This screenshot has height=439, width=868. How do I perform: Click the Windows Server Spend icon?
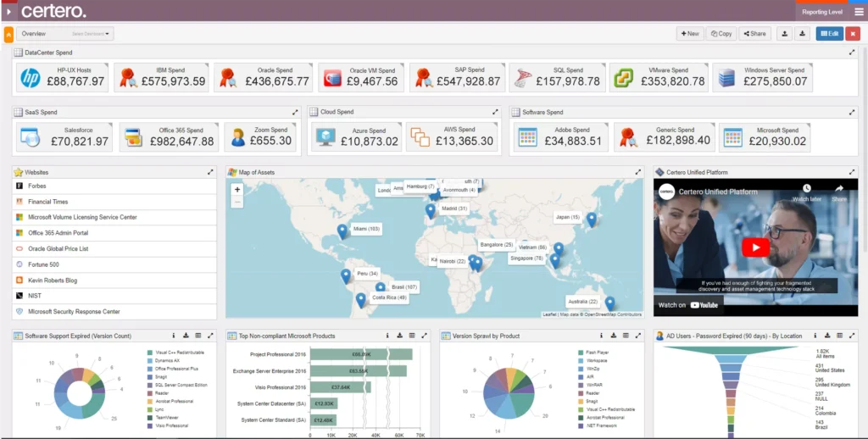point(726,78)
